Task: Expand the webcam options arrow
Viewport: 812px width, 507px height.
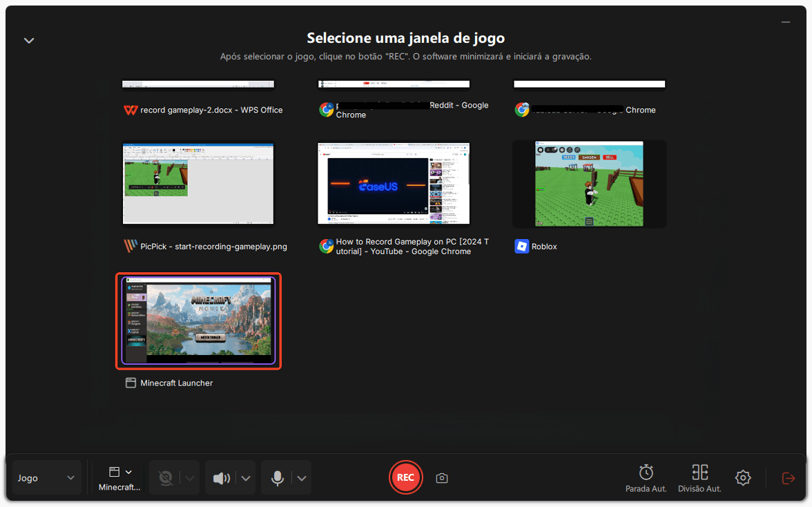Action: click(189, 478)
